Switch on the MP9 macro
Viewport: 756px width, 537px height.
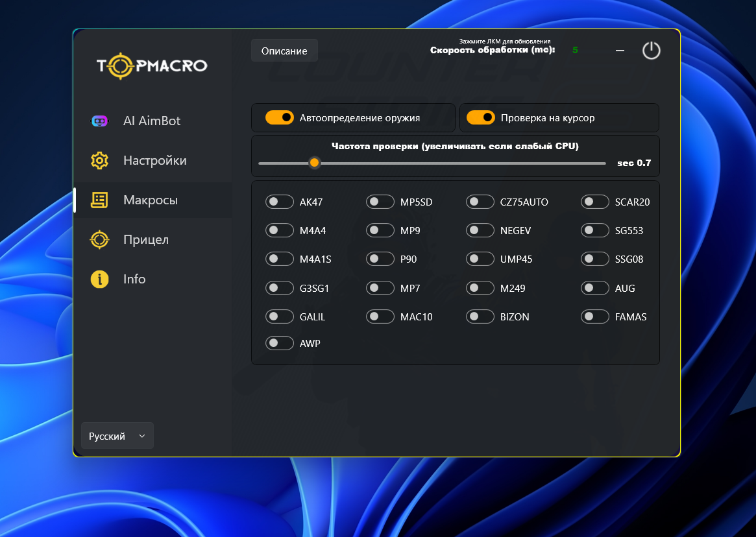tap(380, 230)
